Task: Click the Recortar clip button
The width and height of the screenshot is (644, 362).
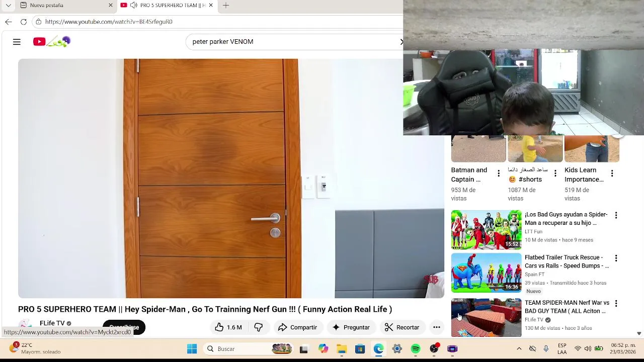Action: point(402,327)
